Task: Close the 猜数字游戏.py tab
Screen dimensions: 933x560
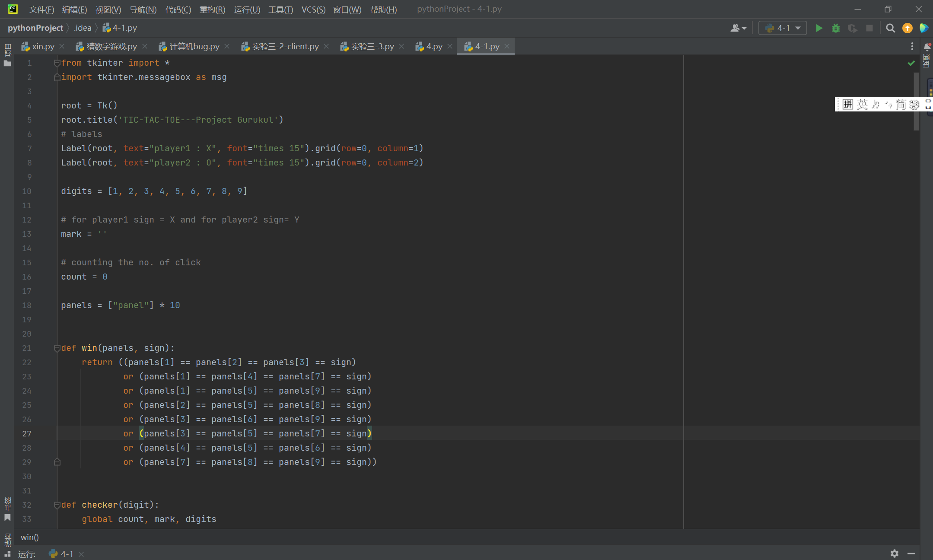Action: click(145, 46)
